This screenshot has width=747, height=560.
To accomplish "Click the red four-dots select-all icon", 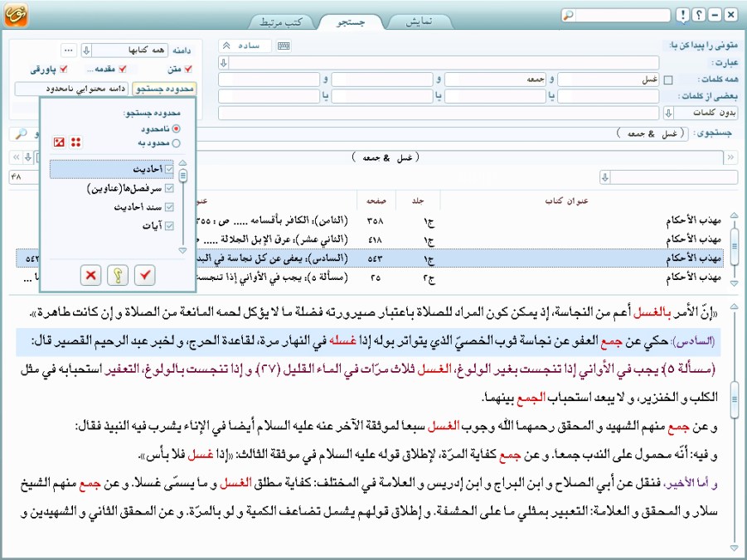I will [x=75, y=142].
